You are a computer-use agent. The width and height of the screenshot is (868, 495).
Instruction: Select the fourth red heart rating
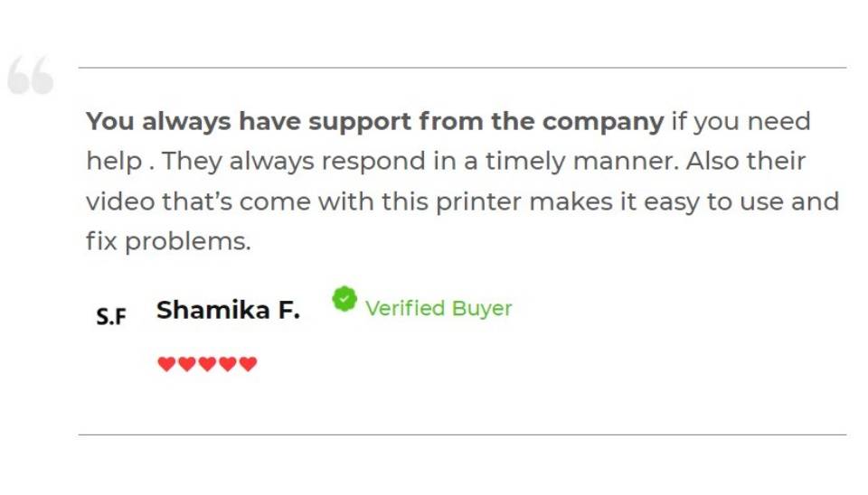[x=228, y=364]
